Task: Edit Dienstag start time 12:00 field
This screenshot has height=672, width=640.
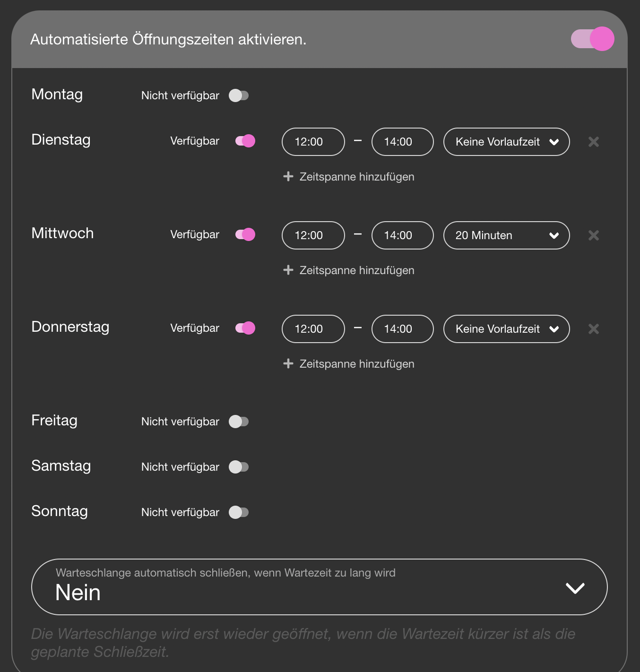Action: pos(313,142)
